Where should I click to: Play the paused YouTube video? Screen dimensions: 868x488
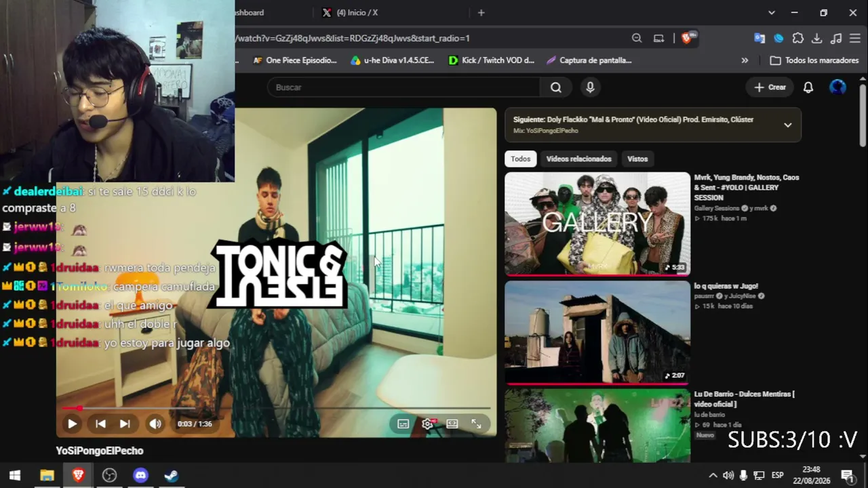click(72, 424)
